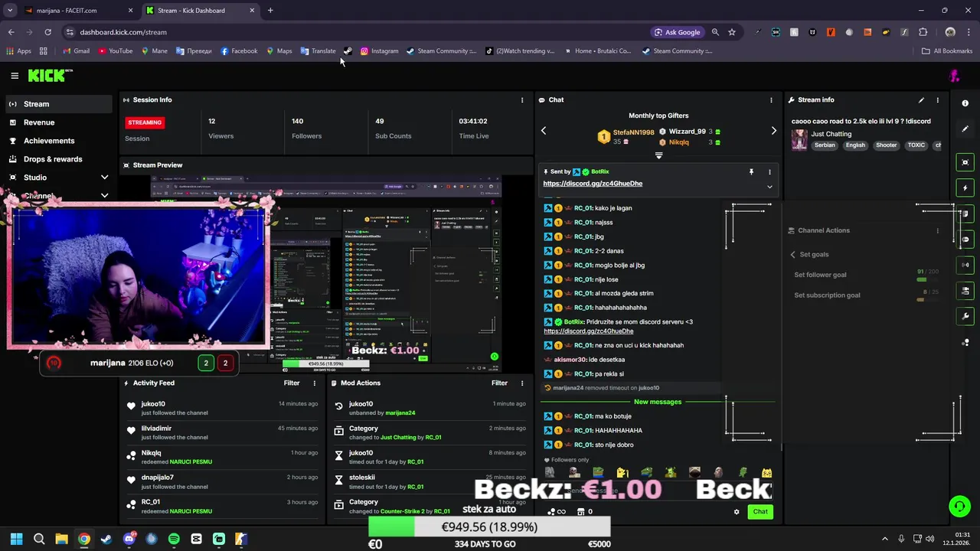
Task: Open Session Info panel three-dot menu
Action: (x=522, y=100)
